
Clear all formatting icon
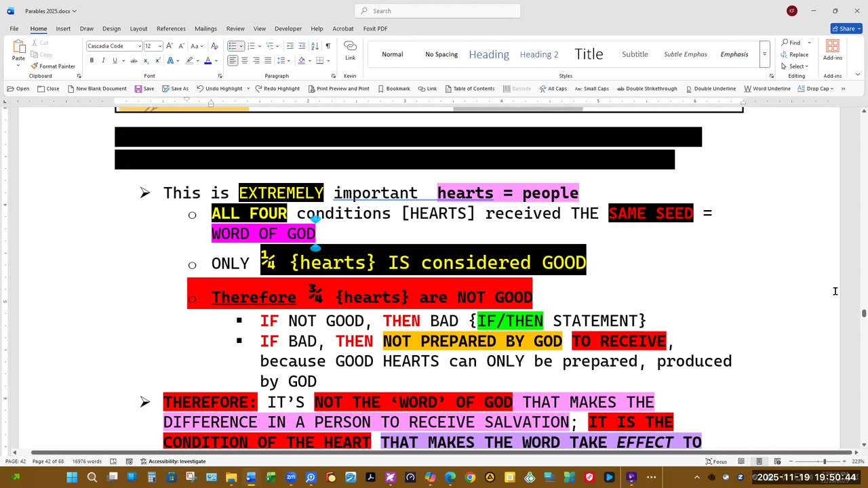tap(214, 46)
